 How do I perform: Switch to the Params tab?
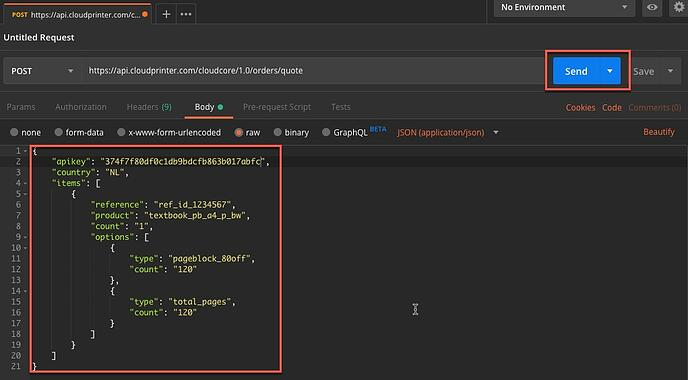tap(21, 107)
